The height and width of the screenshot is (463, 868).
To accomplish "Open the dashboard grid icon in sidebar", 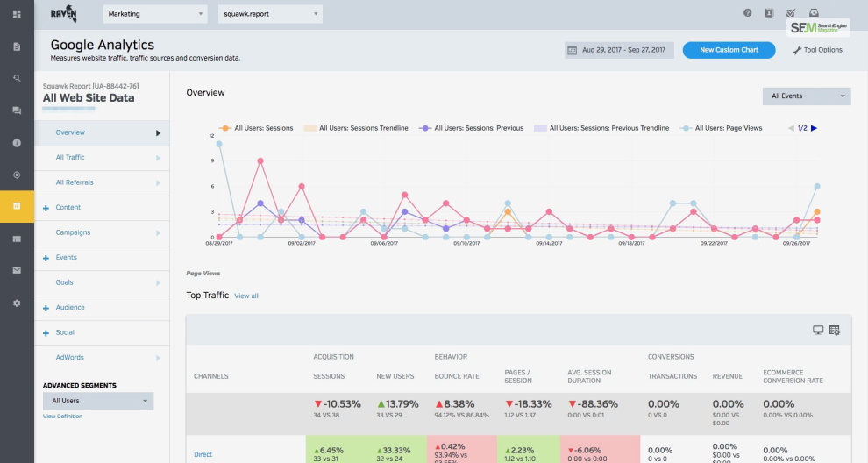I will [17, 14].
